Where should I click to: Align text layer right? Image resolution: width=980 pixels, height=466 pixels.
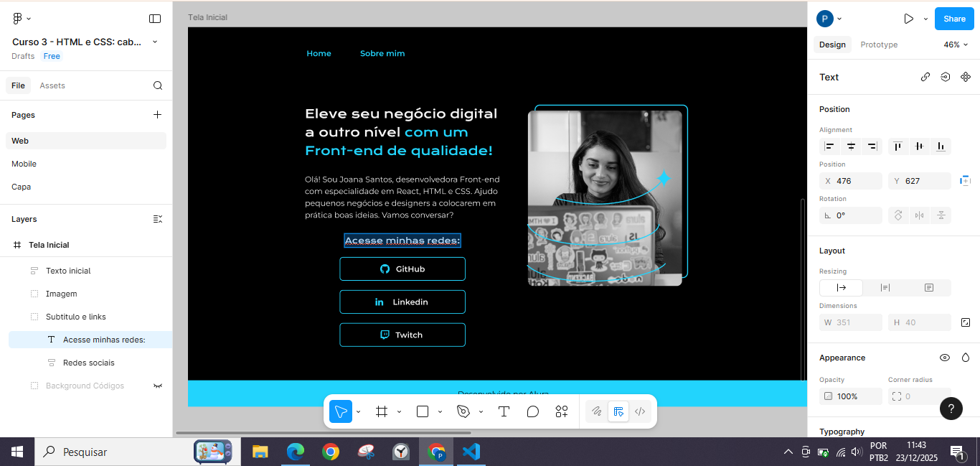[872, 146]
